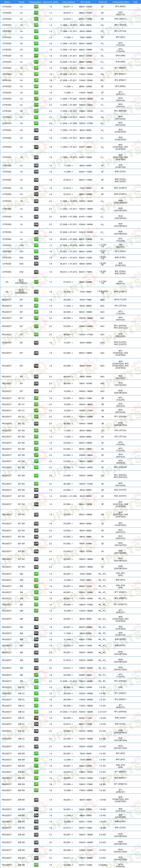Screen dimensions: 141x868
Task: Click the Model column header
Action: (21, 2)
